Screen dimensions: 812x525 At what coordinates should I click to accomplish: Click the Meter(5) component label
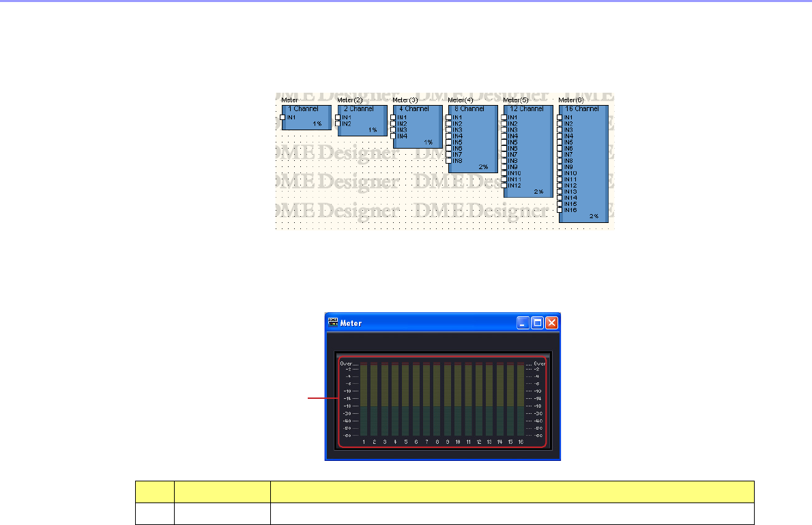tap(517, 100)
